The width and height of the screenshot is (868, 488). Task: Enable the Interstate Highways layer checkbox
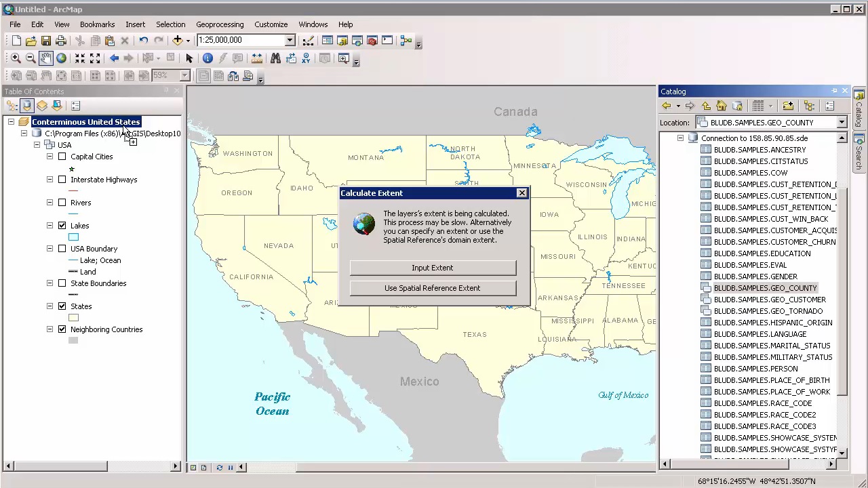click(62, 180)
